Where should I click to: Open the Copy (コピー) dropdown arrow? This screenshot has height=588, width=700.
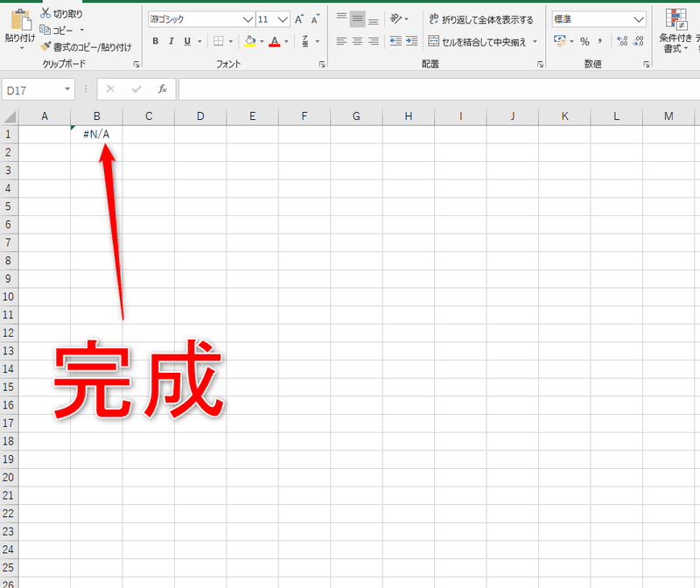[81, 31]
